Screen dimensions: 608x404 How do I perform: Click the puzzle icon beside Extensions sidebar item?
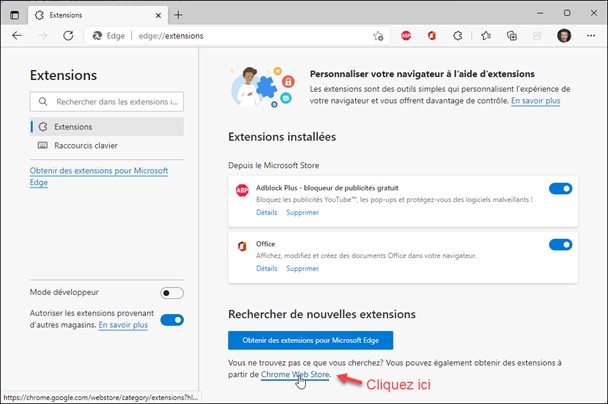pos(43,127)
